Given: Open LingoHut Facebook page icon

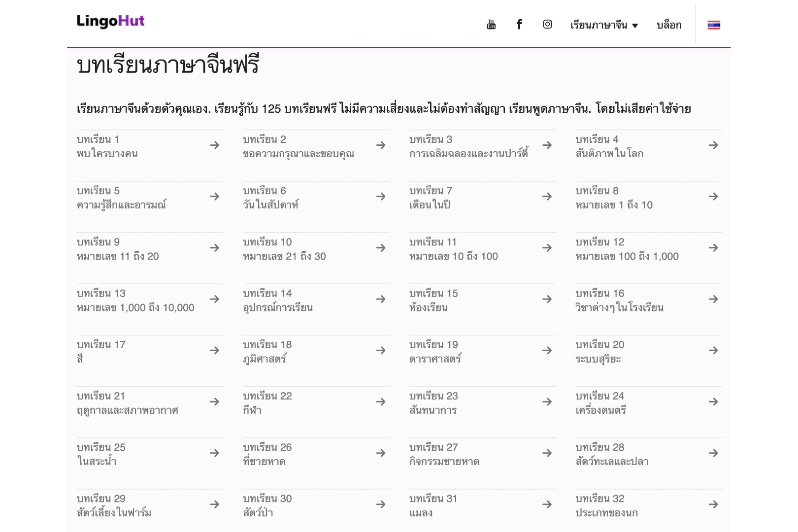Looking at the screenshot, I should click(x=519, y=24).
